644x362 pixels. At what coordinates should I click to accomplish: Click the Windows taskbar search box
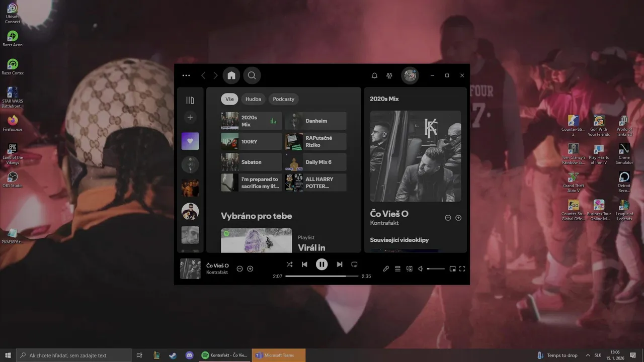coord(74,355)
